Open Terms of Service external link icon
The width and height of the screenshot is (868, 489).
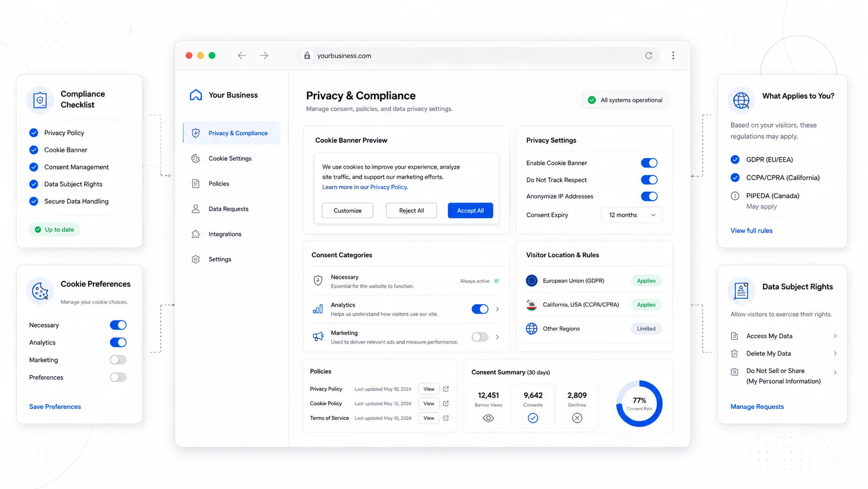(x=446, y=418)
